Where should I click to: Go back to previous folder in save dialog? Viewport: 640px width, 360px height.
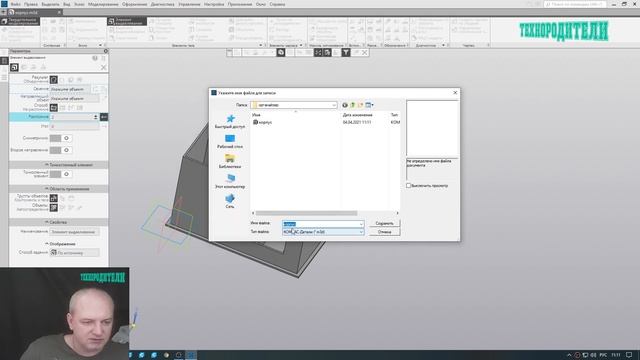[345, 105]
